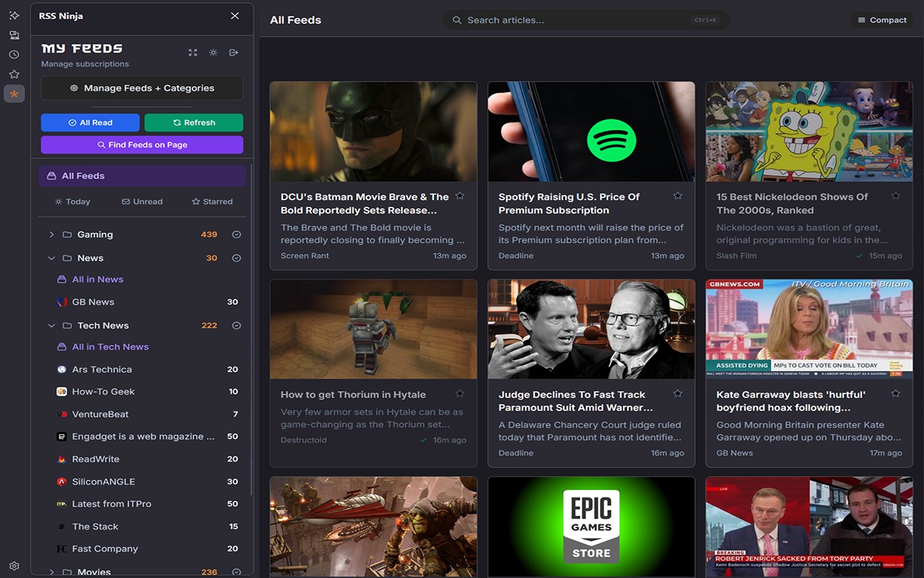Click the ReadWrite favicon
This screenshot has width=924, height=578.
(x=62, y=460)
